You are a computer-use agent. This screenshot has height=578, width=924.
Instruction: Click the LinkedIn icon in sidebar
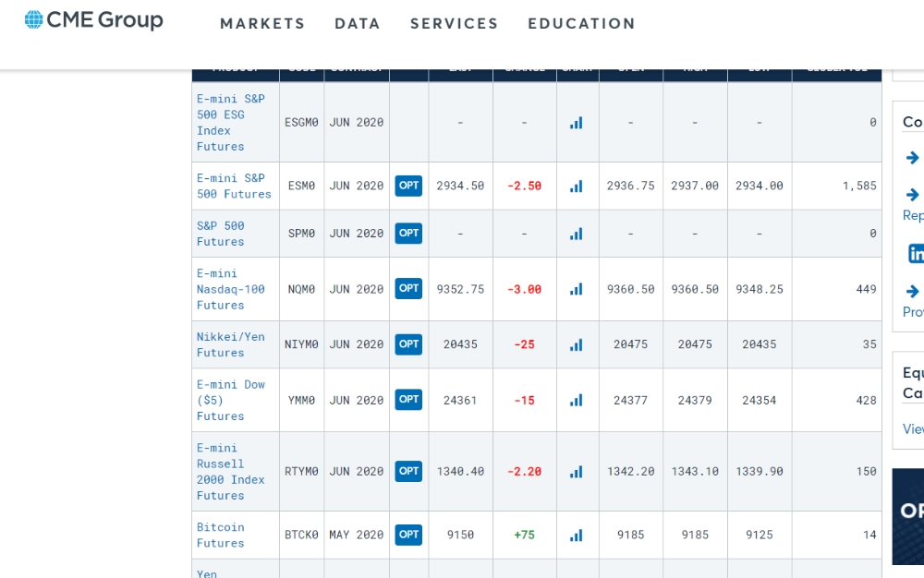click(916, 254)
